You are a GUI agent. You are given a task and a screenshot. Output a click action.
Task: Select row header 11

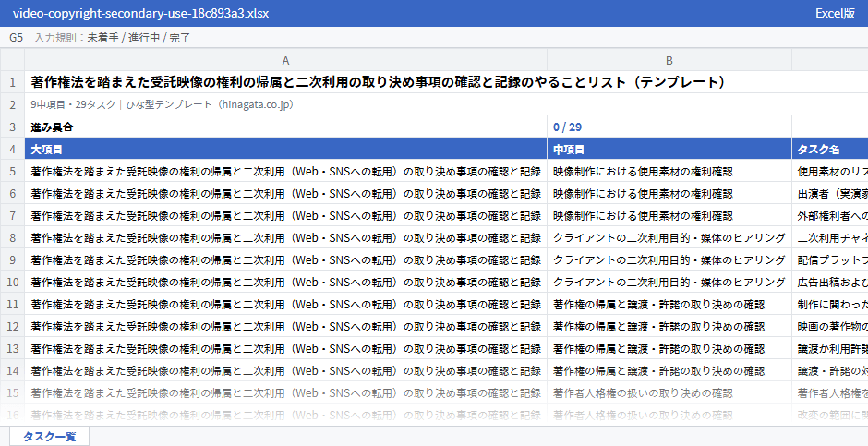click(12, 304)
